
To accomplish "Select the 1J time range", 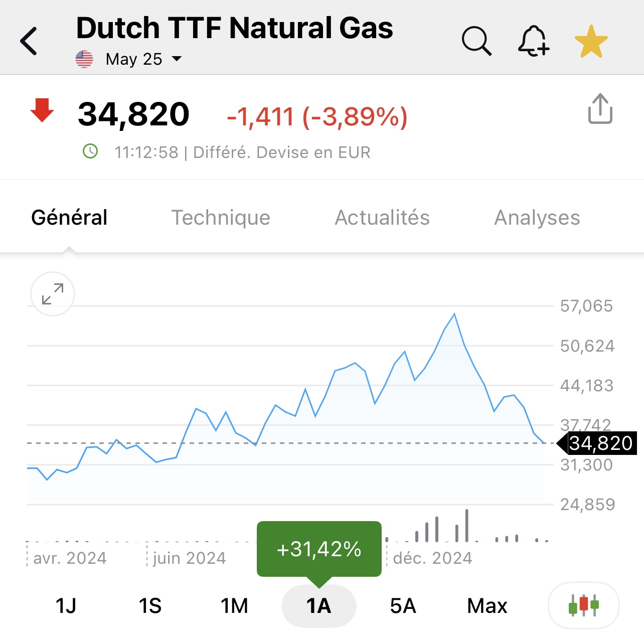I will [66, 606].
